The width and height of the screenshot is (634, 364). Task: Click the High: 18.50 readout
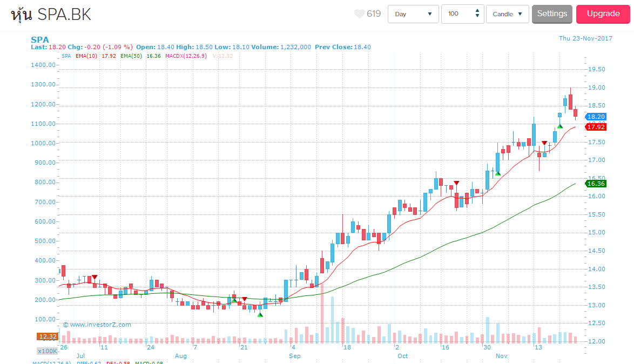[194, 47]
